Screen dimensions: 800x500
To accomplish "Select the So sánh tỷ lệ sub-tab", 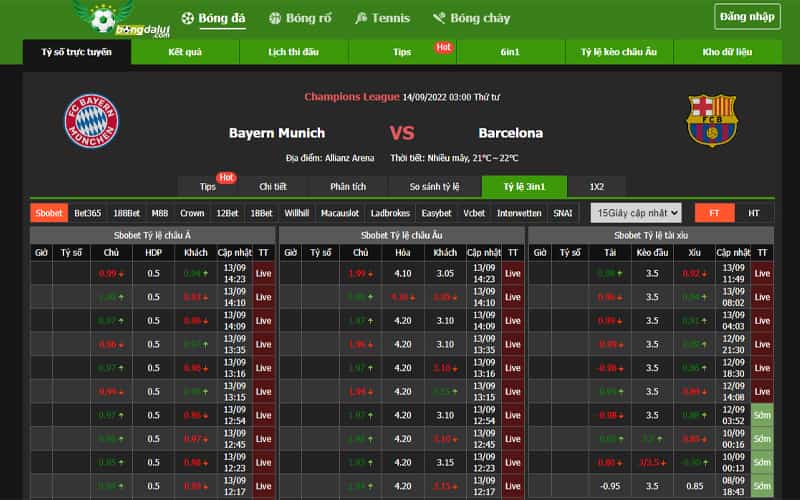I will coord(435,187).
